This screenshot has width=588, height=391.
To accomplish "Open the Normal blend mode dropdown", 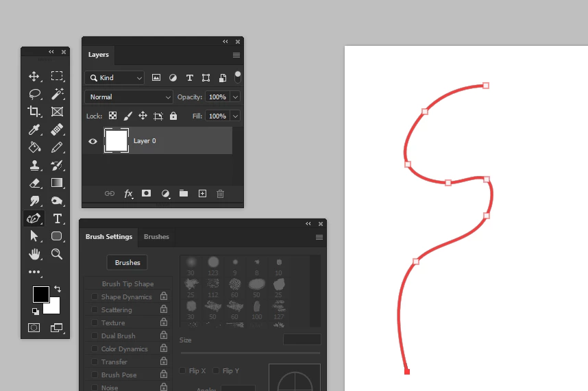I will (129, 97).
